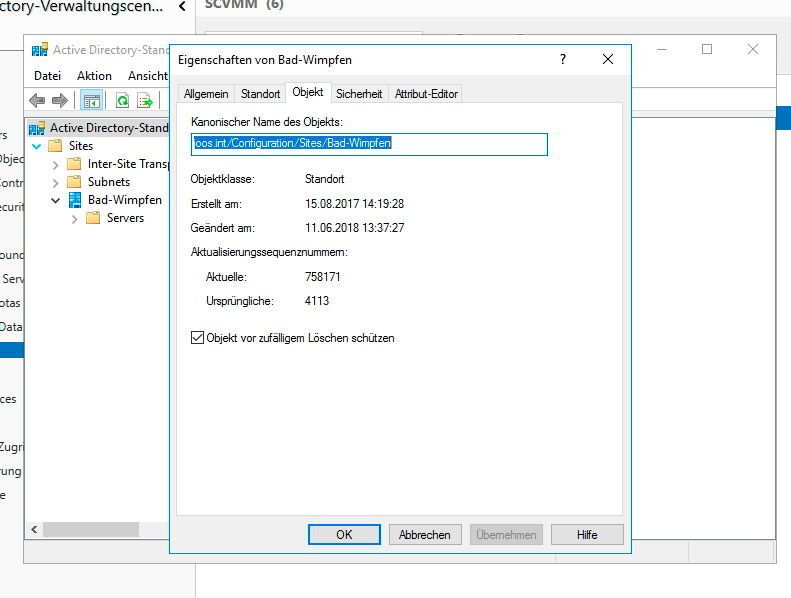Screen dimensions: 791x598
Task: Click the SCVMM (6) heading in background
Action: pyautogui.click(x=244, y=5)
